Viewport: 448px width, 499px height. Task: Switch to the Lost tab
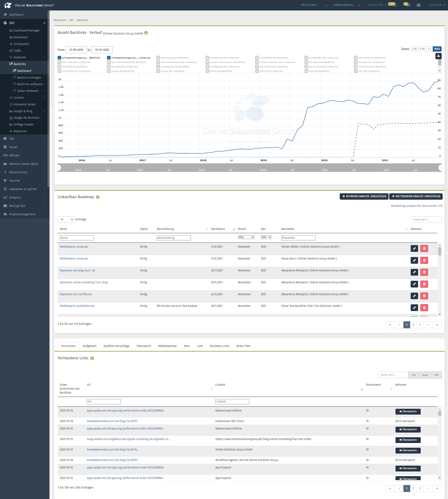(x=200, y=346)
